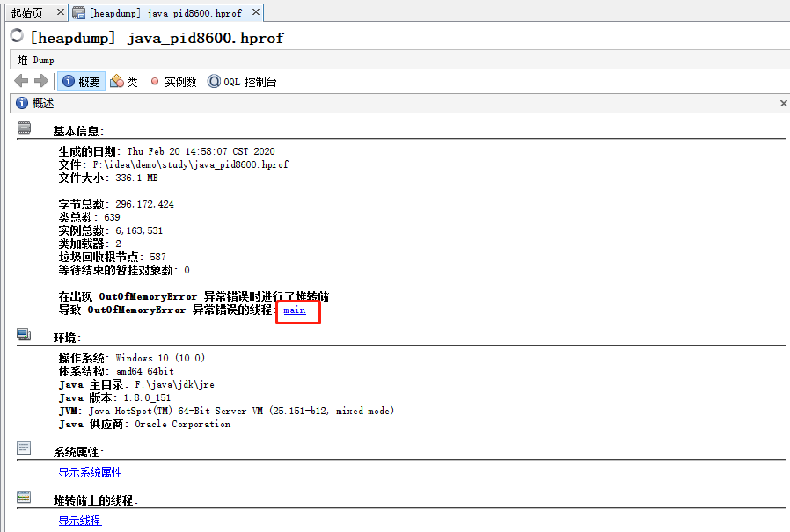
Task: Click the GC roots value 587
Action: [157, 257]
